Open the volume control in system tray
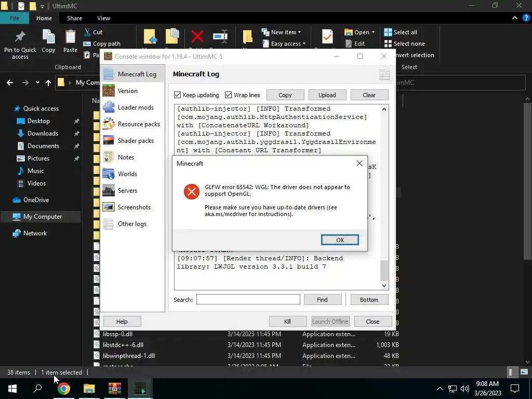The image size is (532, 399). click(465, 389)
